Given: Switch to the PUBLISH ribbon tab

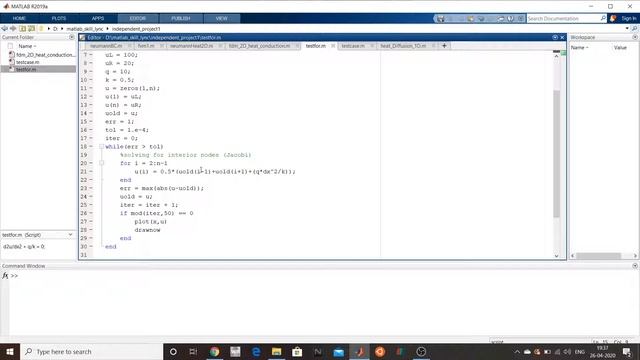Looking at the screenshot, I should pyautogui.click(x=181, y=18).
